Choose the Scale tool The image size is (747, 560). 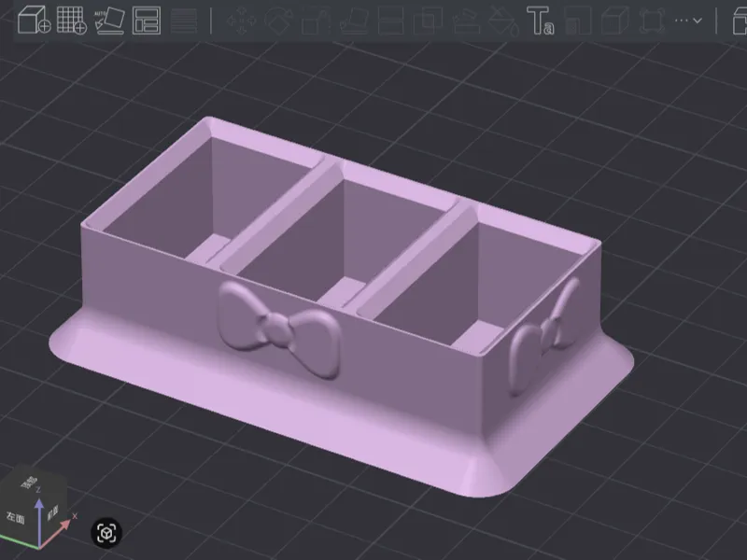tap(316, 21)
